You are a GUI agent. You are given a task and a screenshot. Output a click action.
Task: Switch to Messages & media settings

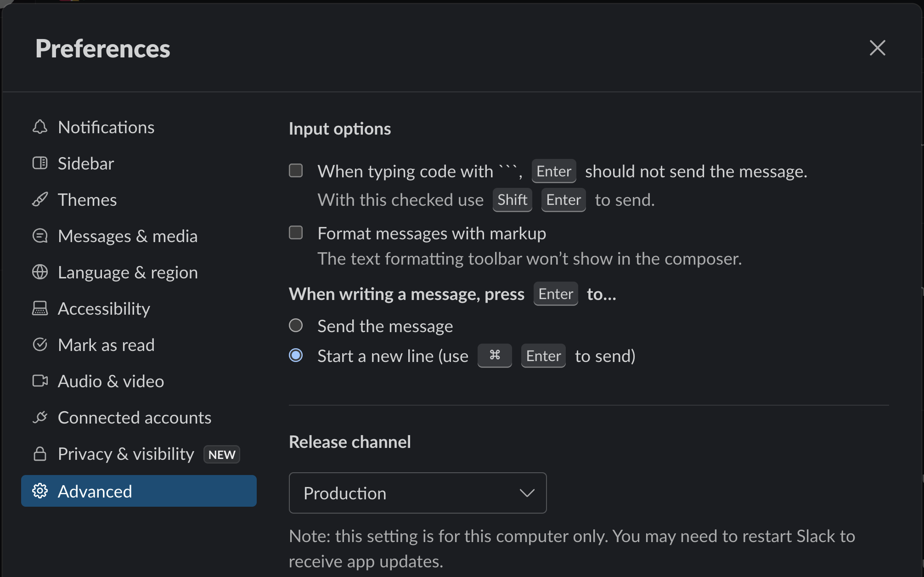click(x=139, y=236)
